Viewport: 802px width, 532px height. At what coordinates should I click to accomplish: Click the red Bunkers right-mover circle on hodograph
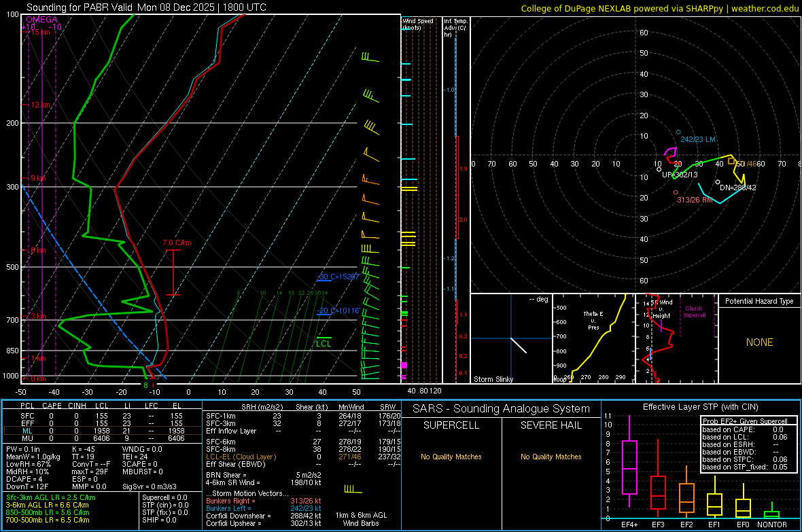(x=676, y=192)
